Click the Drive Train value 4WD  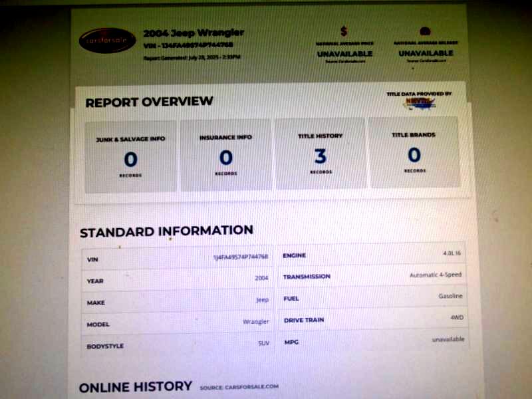pos(457,318)
